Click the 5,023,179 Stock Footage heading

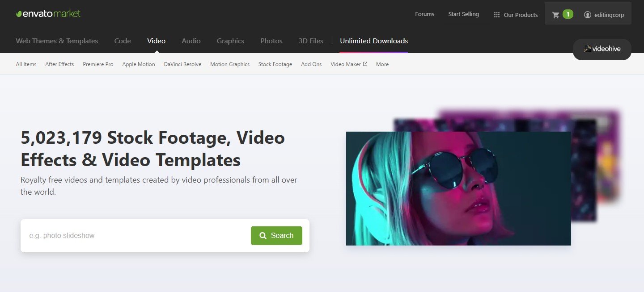[153, 149]
